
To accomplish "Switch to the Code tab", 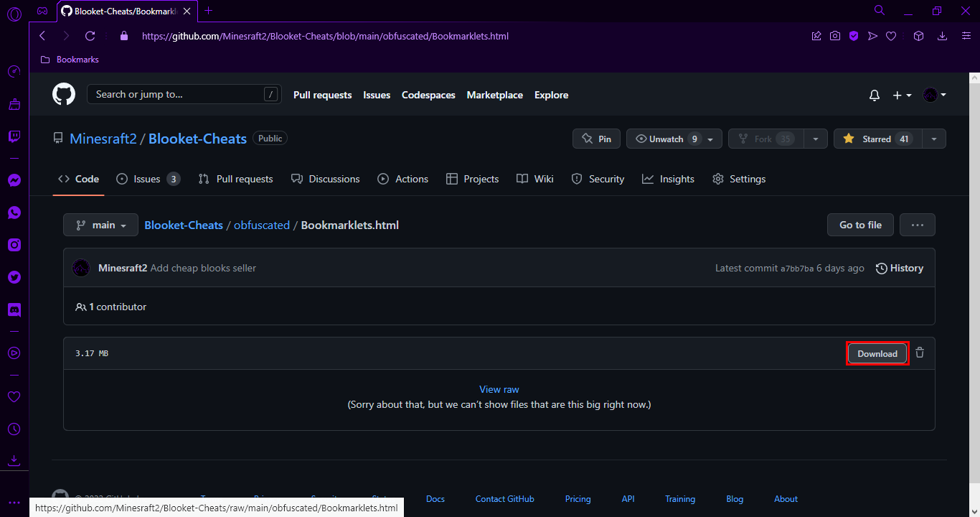I will coord(79,179).
